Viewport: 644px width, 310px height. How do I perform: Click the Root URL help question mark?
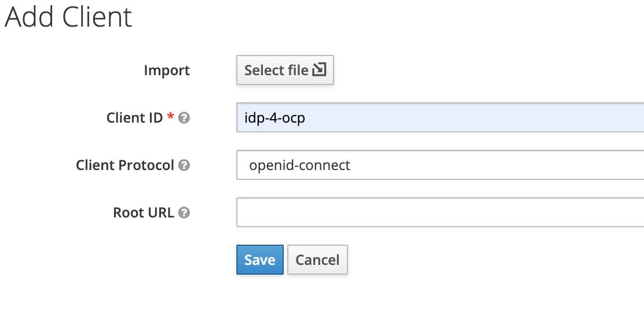tap(184, 213)
